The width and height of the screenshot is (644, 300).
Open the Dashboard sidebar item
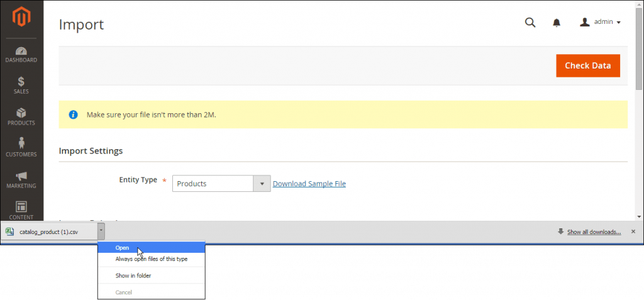pyautogui.click(x=21, y=55)
